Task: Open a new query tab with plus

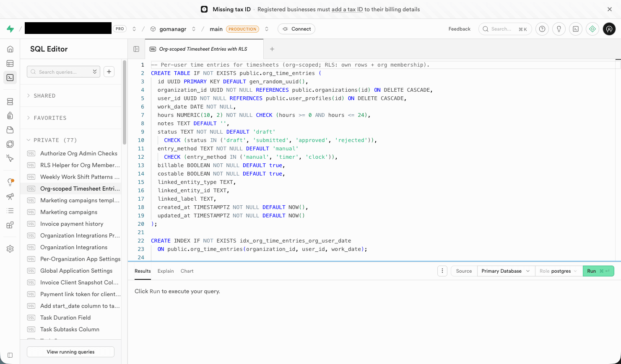Action: pos(272,49)
